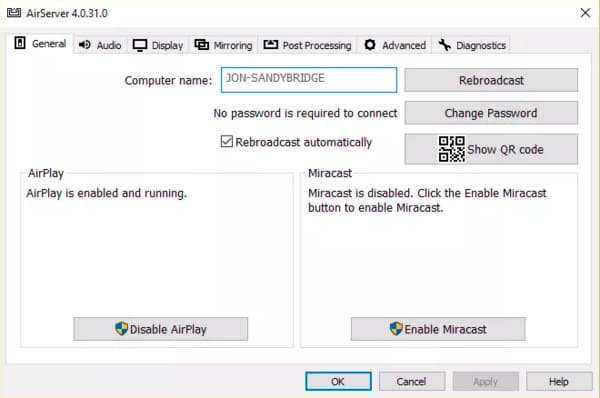
Task: Show the QR code
Action: 491,149
